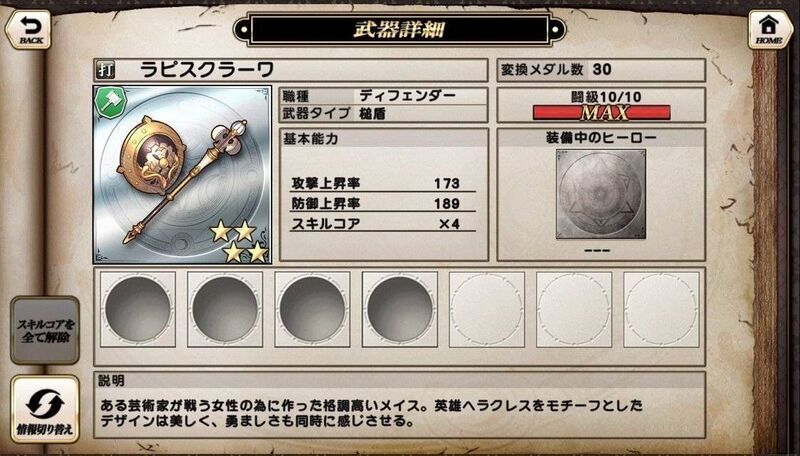Tap the fifth locked core slot
Image resolution: width=800 pixels, height=456 pixels.
point(487,309)
